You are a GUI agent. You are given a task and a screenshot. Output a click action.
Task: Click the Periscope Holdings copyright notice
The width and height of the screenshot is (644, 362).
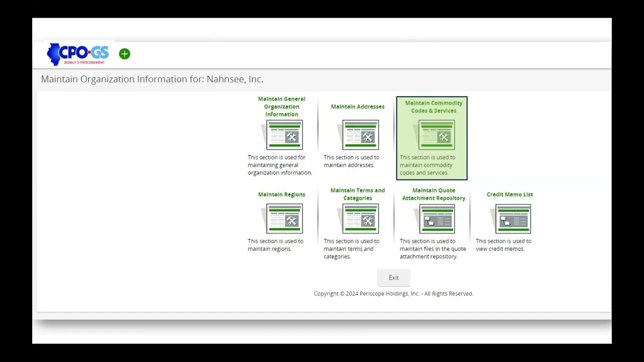point(393,294)
